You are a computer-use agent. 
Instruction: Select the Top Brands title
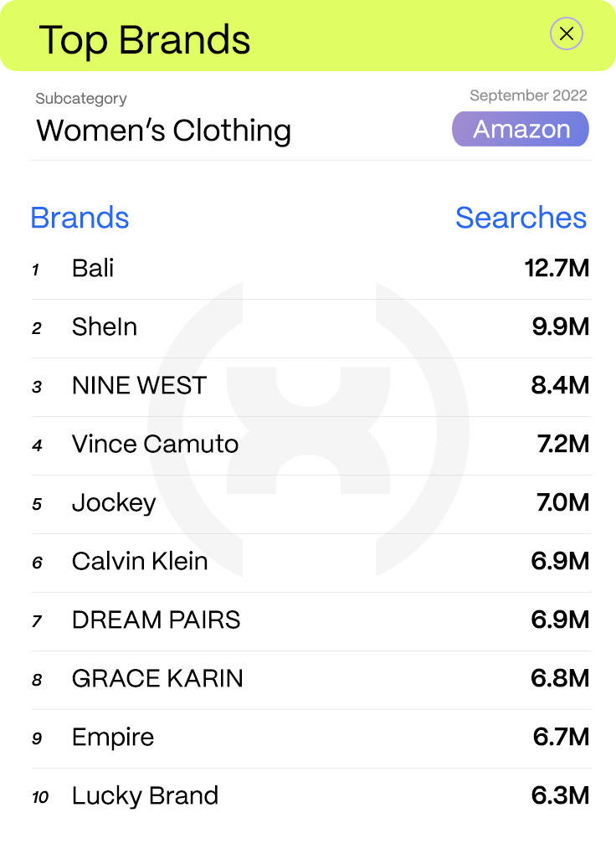(144, 39)
